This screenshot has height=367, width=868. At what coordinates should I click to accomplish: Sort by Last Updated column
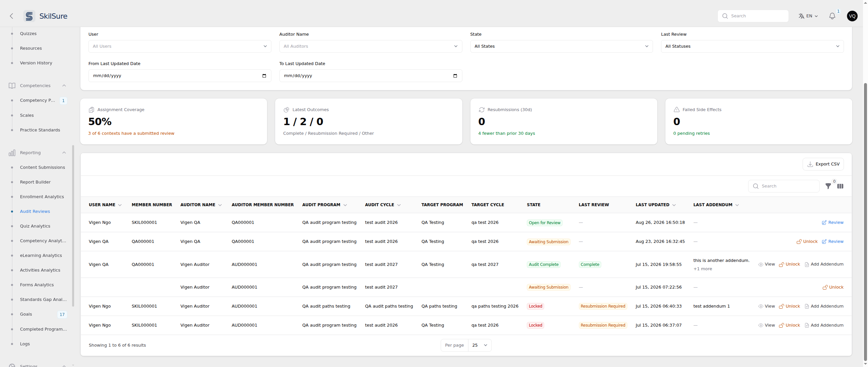pos(656,205)
